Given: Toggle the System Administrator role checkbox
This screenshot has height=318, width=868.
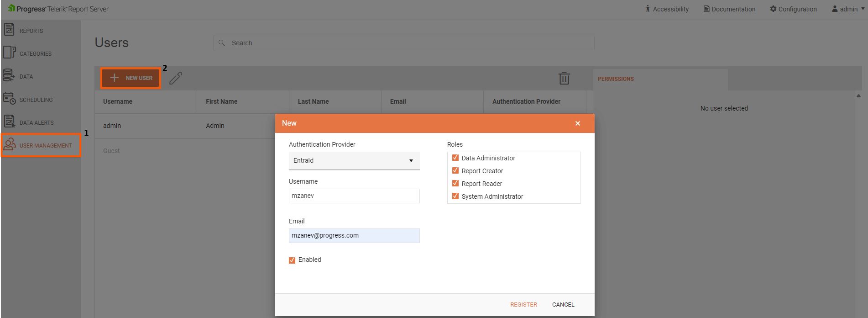Looking at the screenshot, I should pos(455,196).
